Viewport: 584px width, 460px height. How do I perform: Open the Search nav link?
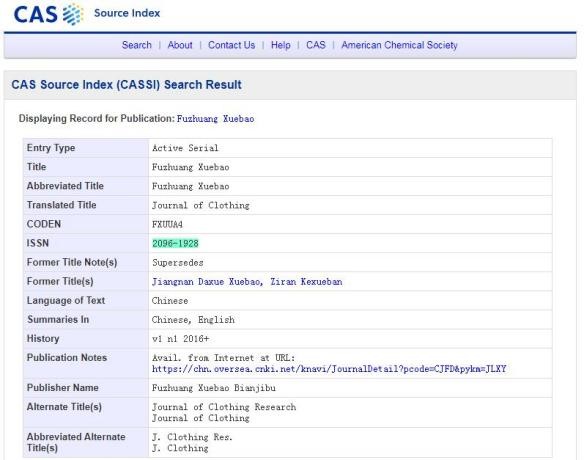point(137,45)
